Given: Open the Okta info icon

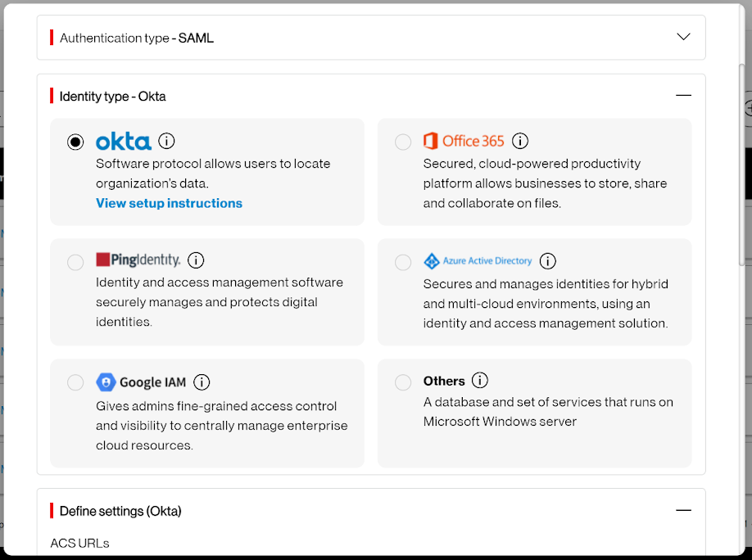Looking at the screenshot, I should coord(166,141).
